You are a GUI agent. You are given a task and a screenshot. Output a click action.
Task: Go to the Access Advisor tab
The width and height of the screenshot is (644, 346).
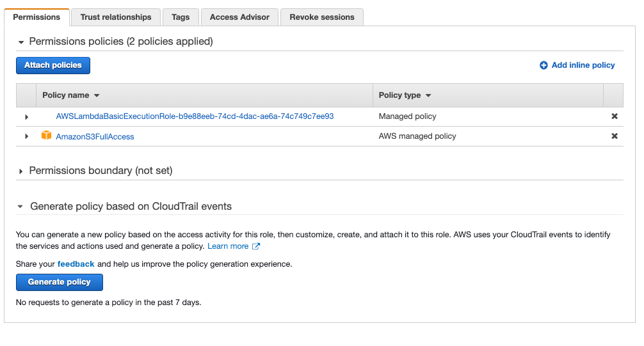(239, 17)
